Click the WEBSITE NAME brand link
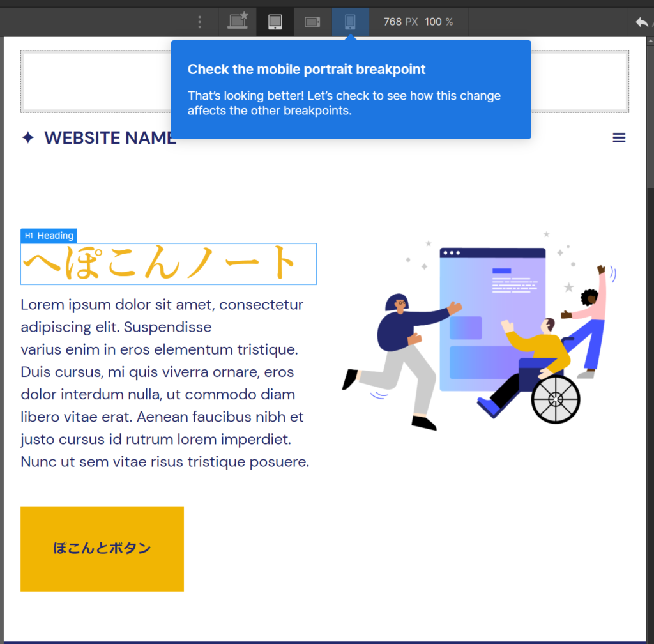This screenshot has height=644, width=654. click(110, 137)
